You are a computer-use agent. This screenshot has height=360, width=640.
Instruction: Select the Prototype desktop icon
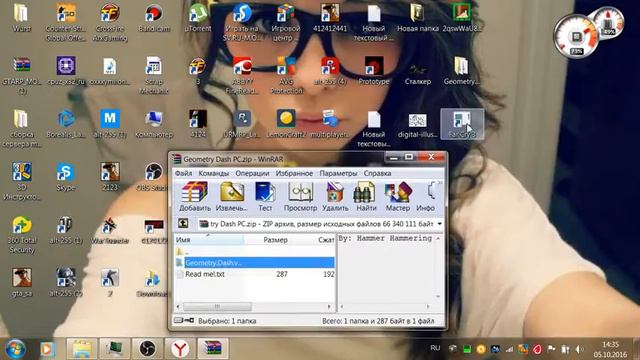point(374,71)
